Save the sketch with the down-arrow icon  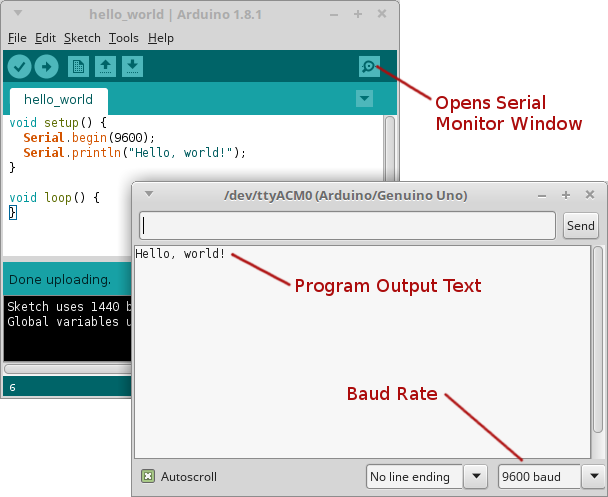click(133, 67)
